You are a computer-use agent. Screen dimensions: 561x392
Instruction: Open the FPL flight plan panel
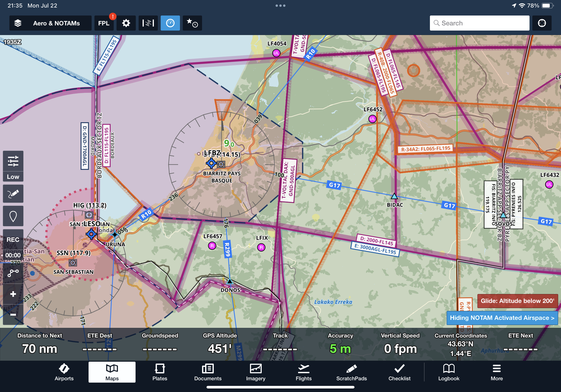(104, 23)
